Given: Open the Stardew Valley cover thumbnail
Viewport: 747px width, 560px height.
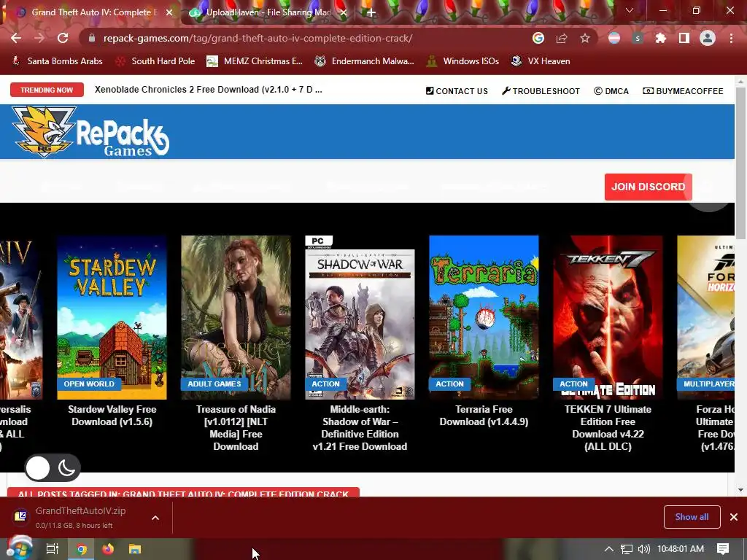Looking at the screenshot, I should [112, 317].
